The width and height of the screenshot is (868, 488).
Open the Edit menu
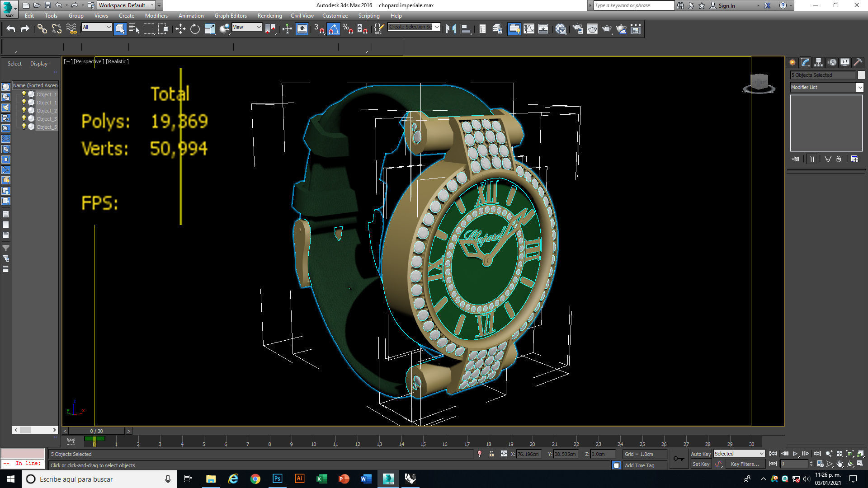[29, 16]
